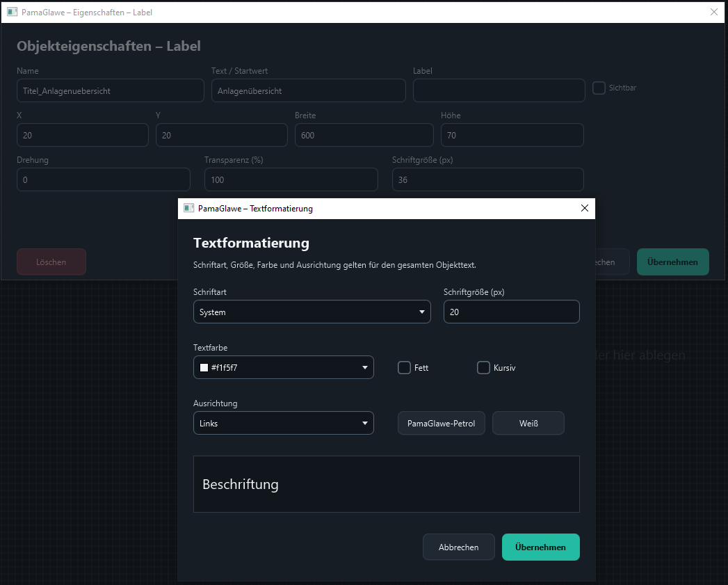The width and height of the screenshot is (728, 585).
Task: Apply the PamaGlawe-Petrol color preset
Action: [441, 424]
